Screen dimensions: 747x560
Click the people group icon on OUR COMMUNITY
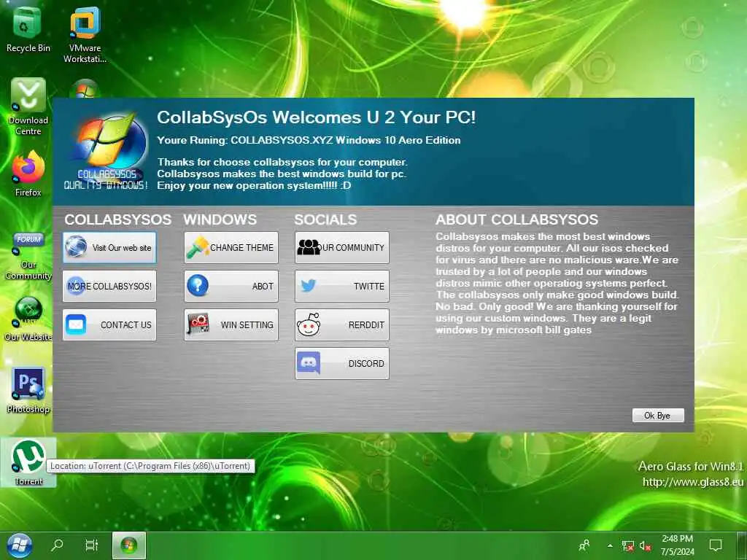coord(309,247)
